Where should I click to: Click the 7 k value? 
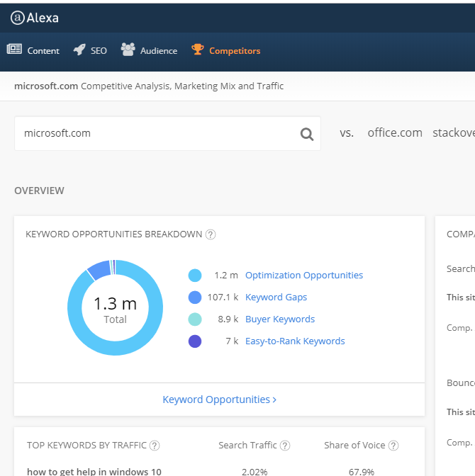click(232, 341)
